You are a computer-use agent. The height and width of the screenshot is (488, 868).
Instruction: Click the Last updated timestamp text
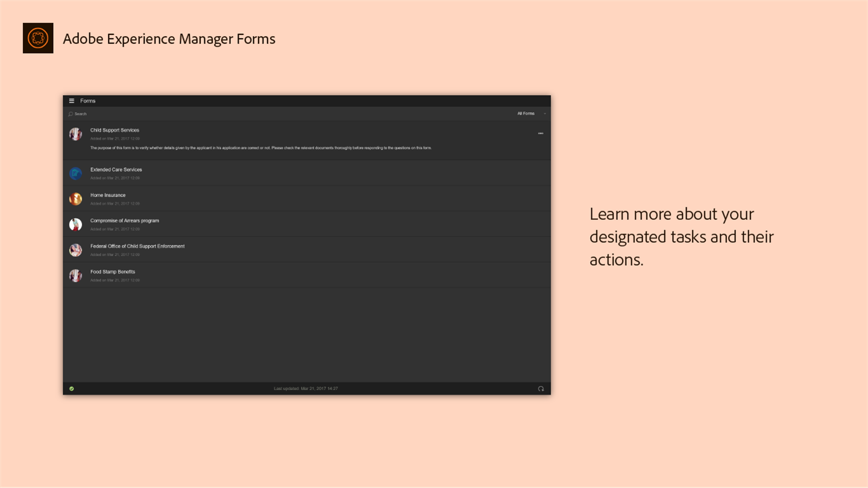click(x=306, y=389)
